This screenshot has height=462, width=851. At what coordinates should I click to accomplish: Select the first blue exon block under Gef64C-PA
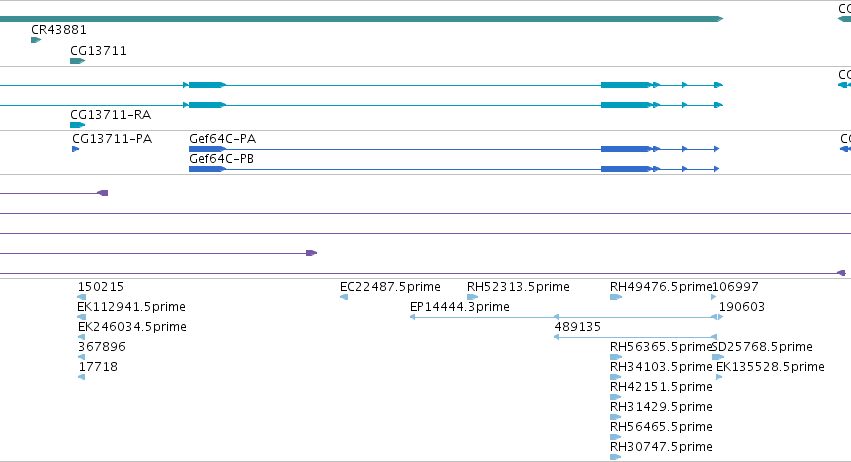coord(207,149)
